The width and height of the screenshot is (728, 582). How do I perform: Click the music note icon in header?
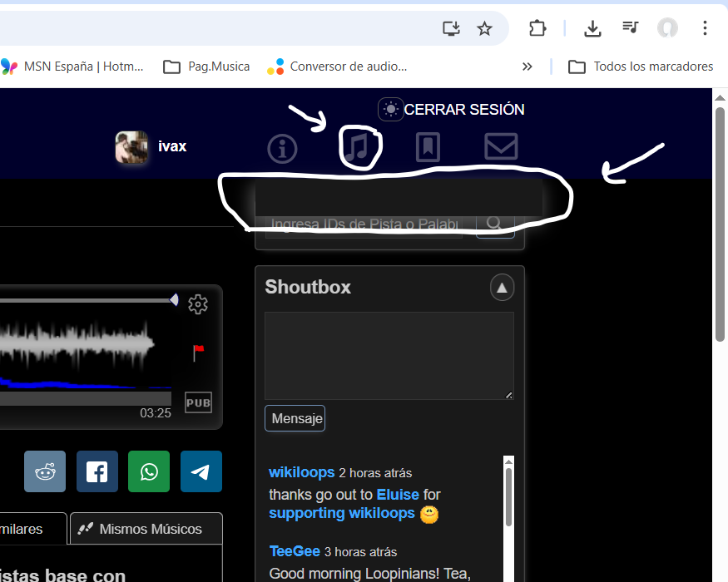click(357, 148)
